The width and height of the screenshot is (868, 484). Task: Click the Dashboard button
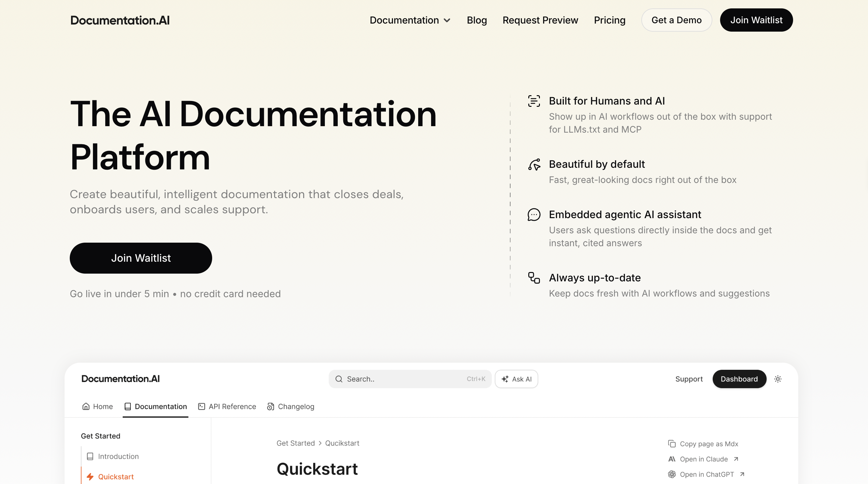point(739,379)
